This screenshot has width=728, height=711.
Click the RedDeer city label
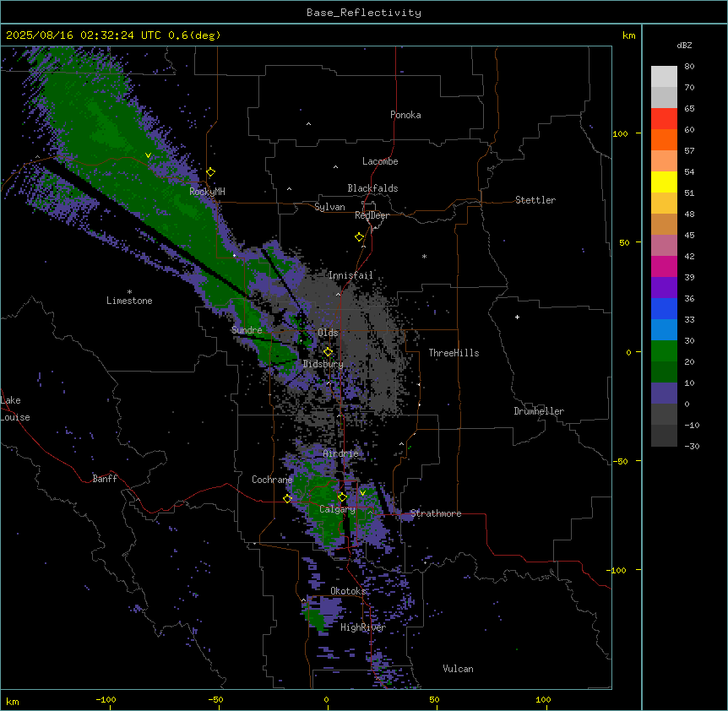coord(372,215)
